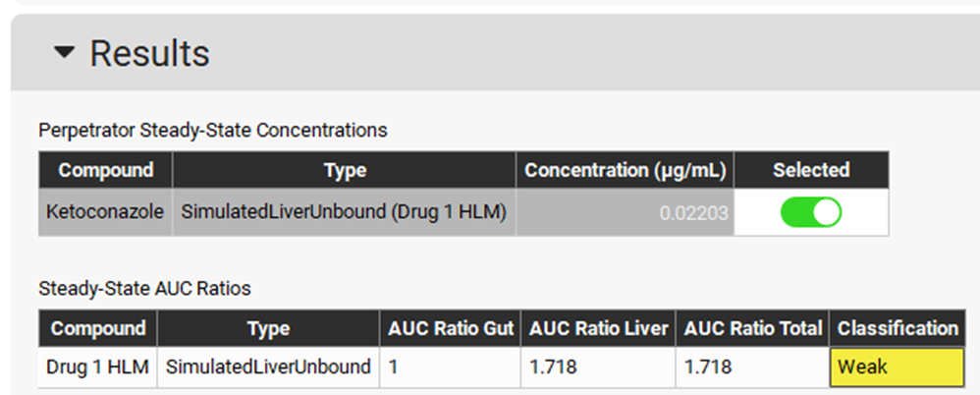Click the Selected column header

click(810, 170)
